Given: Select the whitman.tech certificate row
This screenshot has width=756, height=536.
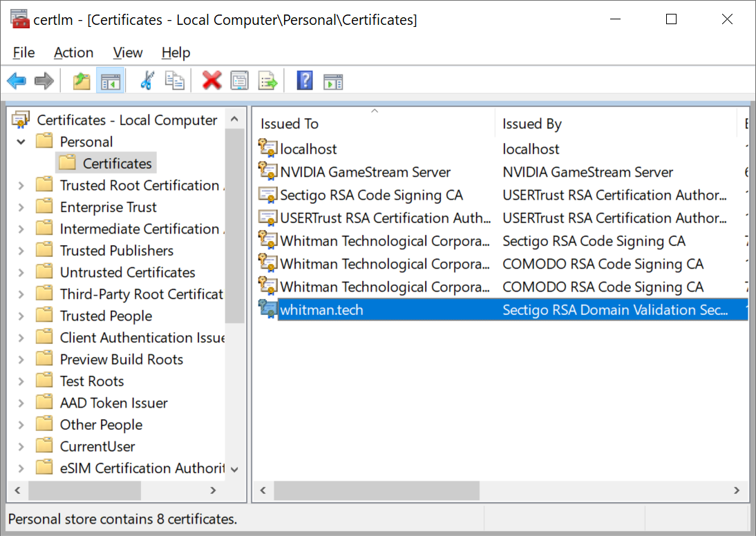Looking at the screenshot, I should (502, 309).
